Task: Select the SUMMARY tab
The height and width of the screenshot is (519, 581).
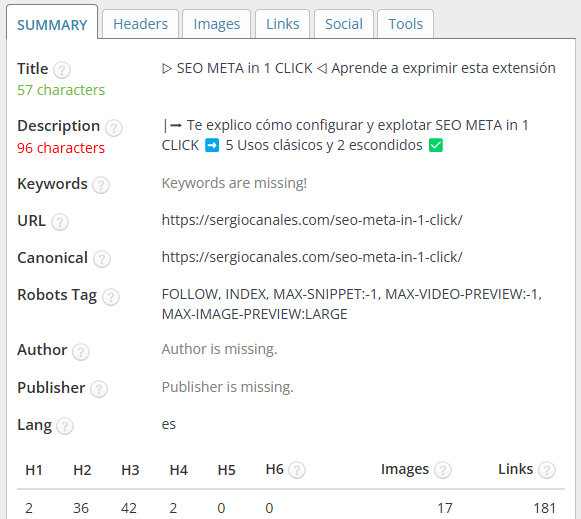Action: 52,25
